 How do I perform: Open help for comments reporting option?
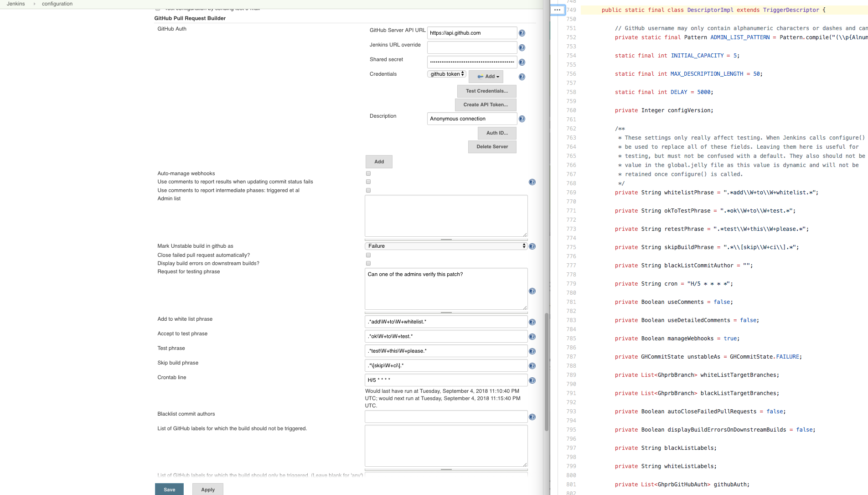[x=532, y=182]
